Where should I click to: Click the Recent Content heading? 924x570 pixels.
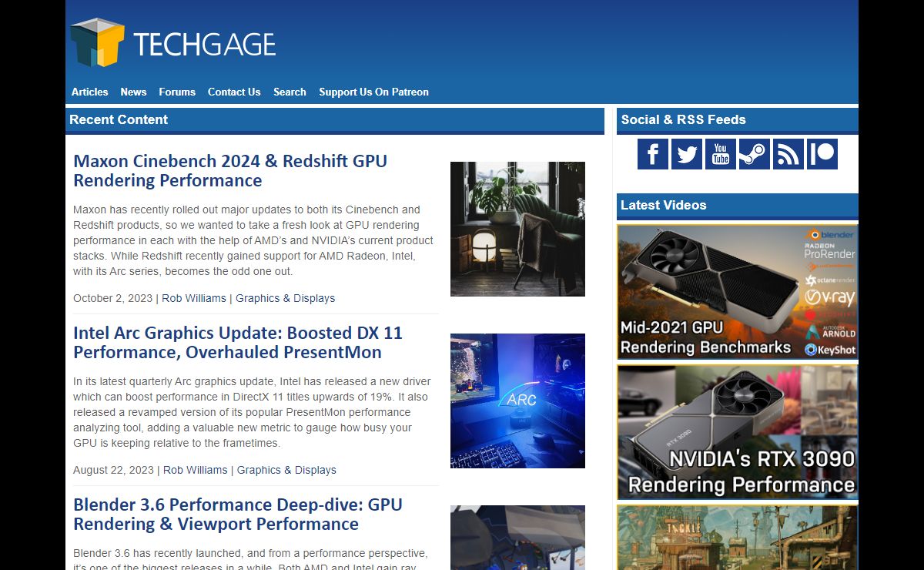119,119
